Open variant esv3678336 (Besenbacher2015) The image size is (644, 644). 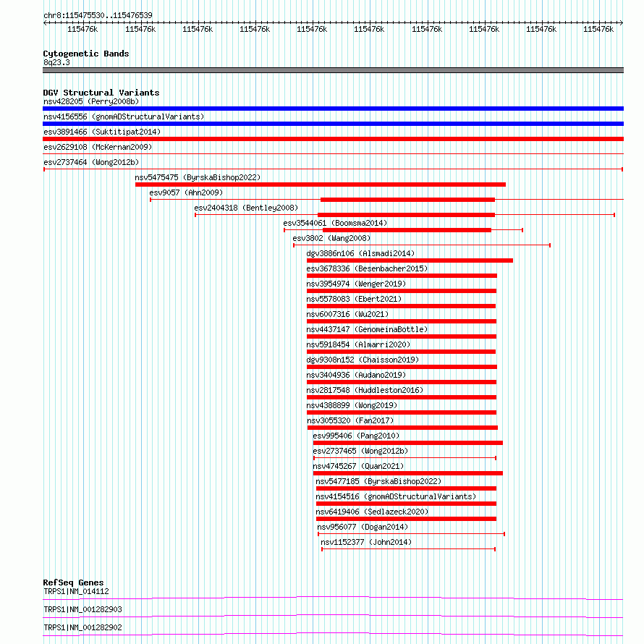coord(367,268)
